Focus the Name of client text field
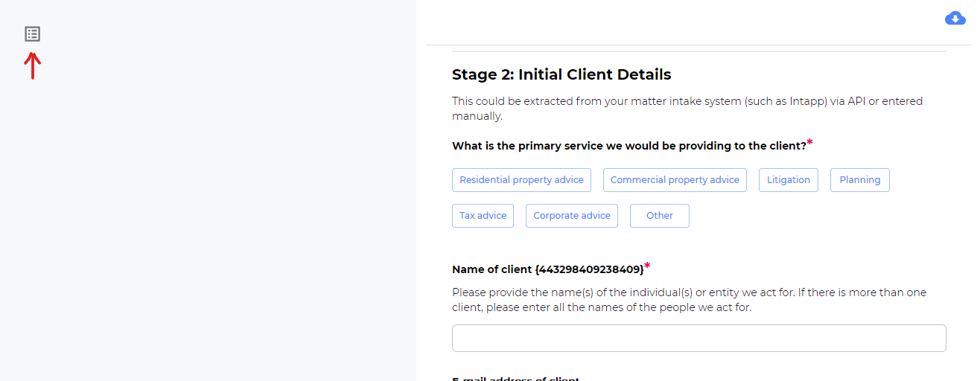The image size is (980, 381). pos(699,338)
